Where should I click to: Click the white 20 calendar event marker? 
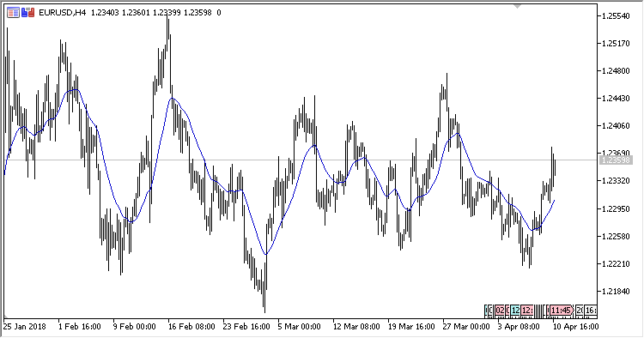click(x=579, y=310)
